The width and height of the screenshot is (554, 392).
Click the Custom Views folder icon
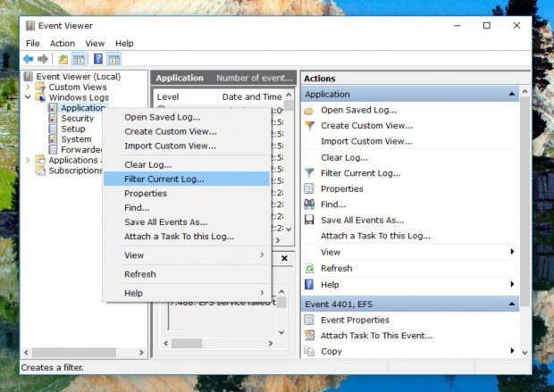pyautogui.click(x=40, y=87)
